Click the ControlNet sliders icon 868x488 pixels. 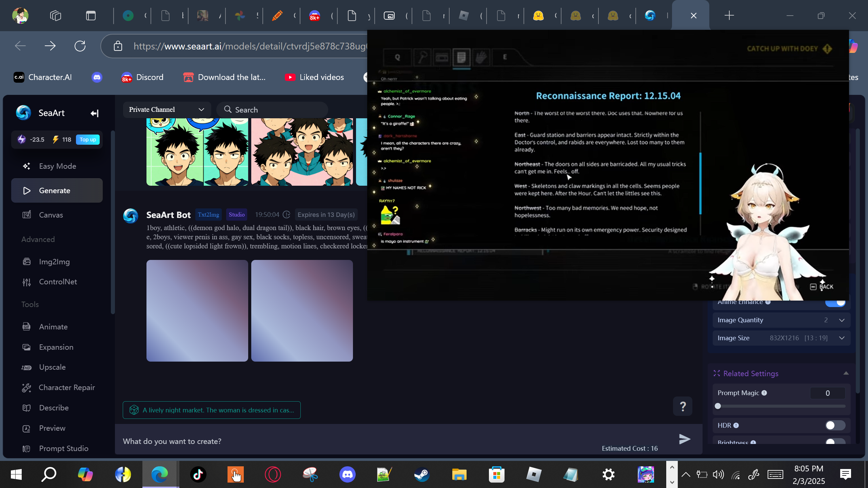point(26,282)
